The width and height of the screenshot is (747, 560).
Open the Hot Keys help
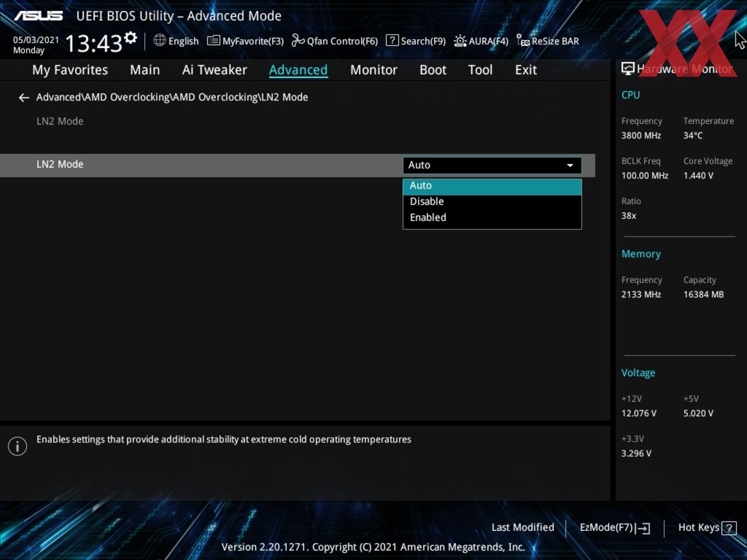tap(707, 528)
